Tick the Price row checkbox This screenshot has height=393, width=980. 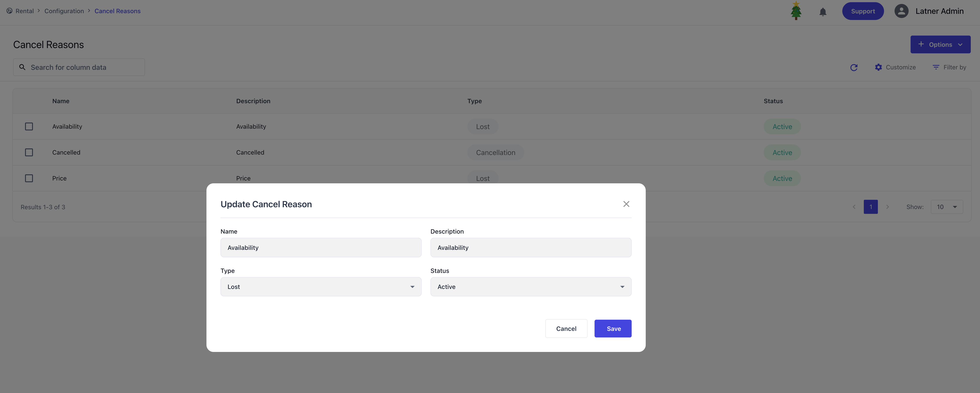pos(29,178)
